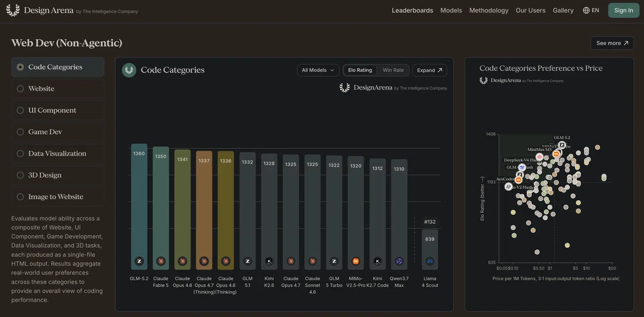Open the All Models dropdown
Image resolution: width=644 pixels, height=317 pixels.
[318, 70]
